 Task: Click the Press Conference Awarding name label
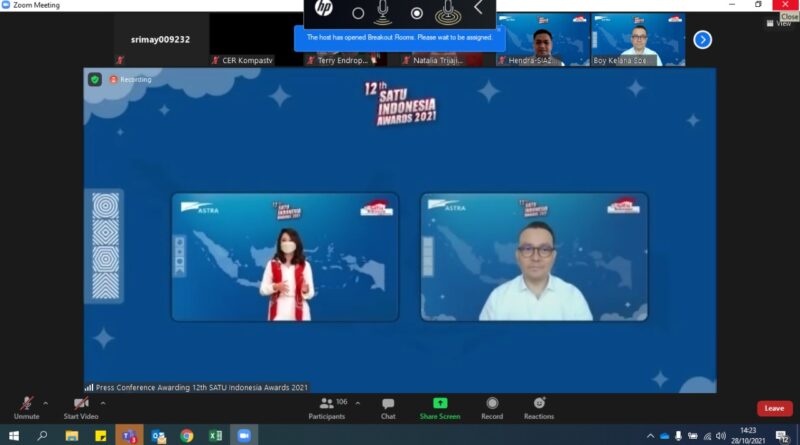[x=202, y=387]
